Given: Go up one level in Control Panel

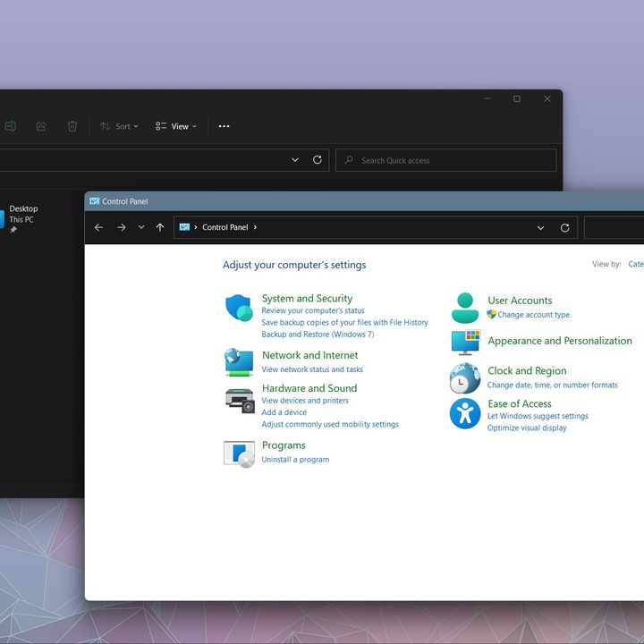Looking at the screenshot, I should pyautogui.click(x=160, y=227).
